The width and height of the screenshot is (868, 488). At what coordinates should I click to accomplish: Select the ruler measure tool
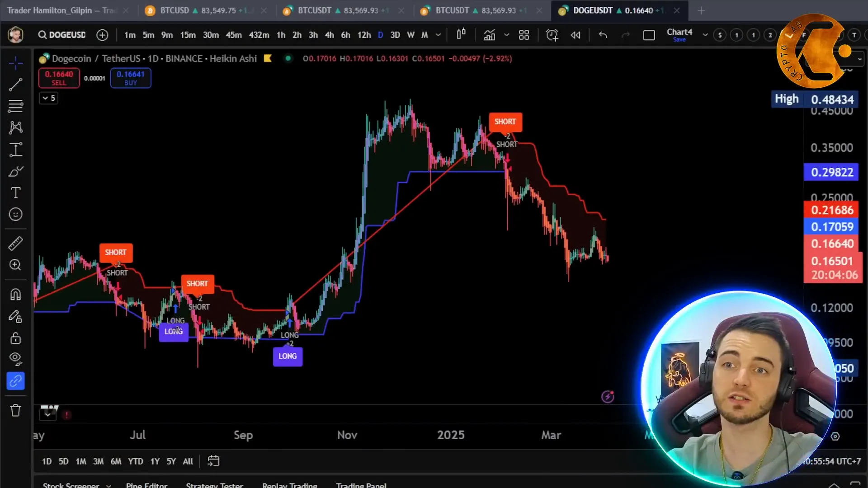[15, 244]
